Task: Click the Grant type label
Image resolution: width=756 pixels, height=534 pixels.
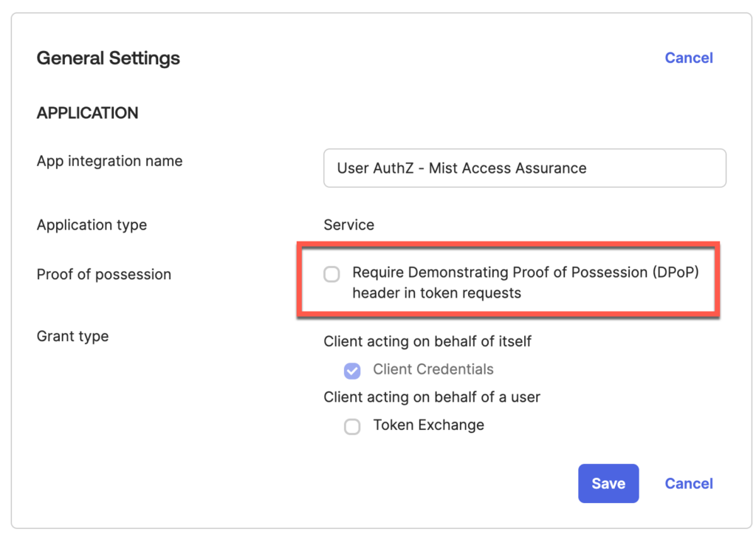Action: (72, 336)
